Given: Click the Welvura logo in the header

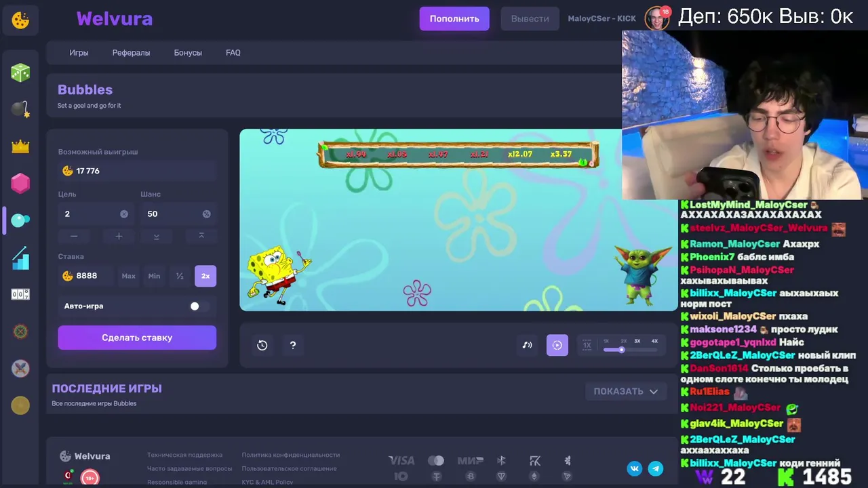Looking at the screenshot, I should pyautogui.click(x=115, y=19).
